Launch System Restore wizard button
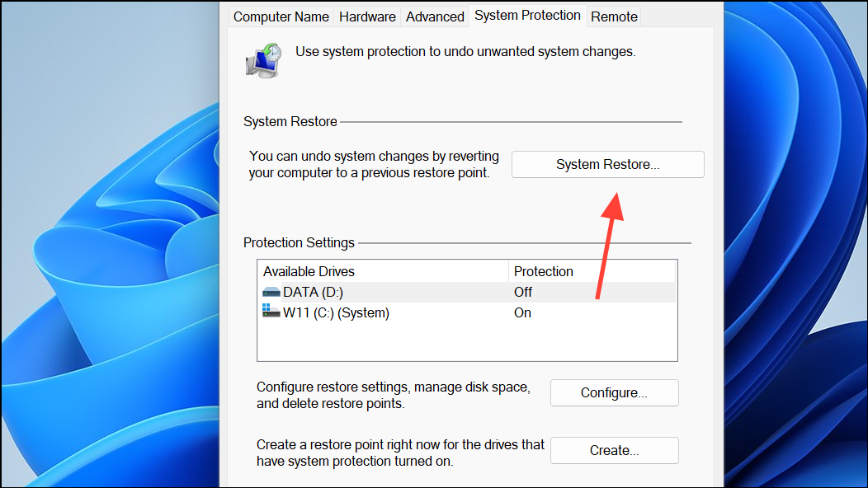This screenshot has height=488, width=868. [608, 164]
